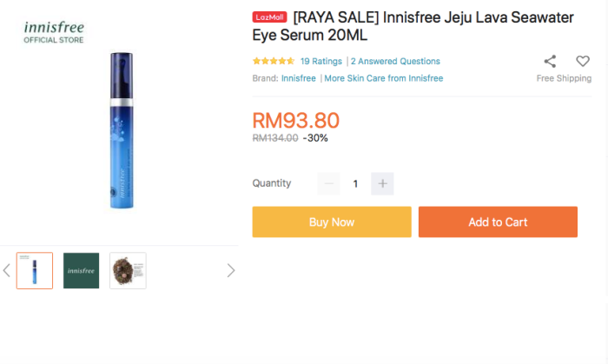Click the star rating icons
This screenshot has width=608, height=364.
pyautogui.click(x=274, y=61)
